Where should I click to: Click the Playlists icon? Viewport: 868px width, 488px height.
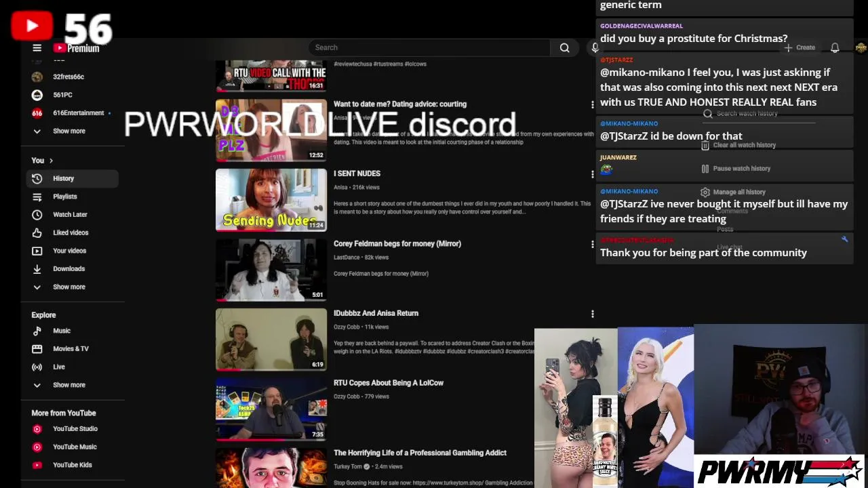[37, 197]
